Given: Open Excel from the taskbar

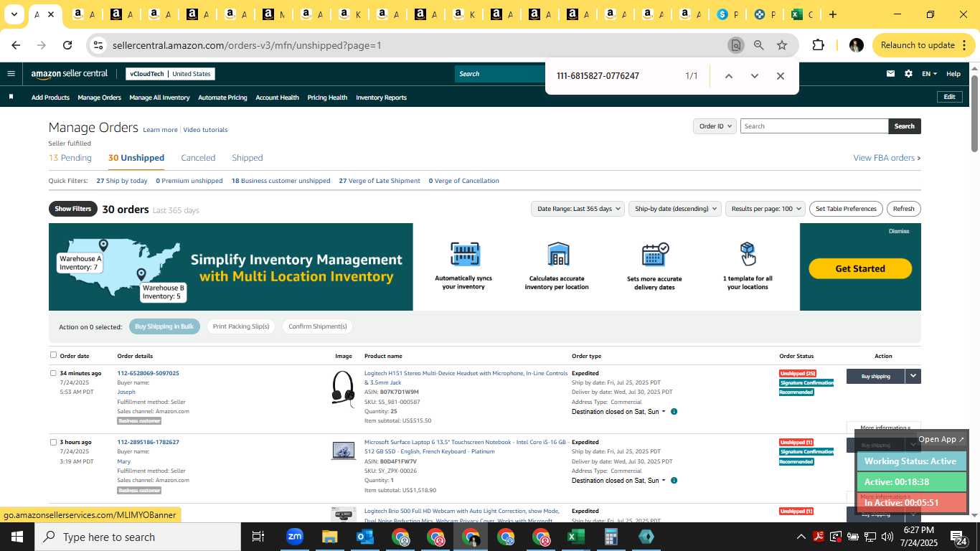Looking at the screenshot, I should point(575,537).
